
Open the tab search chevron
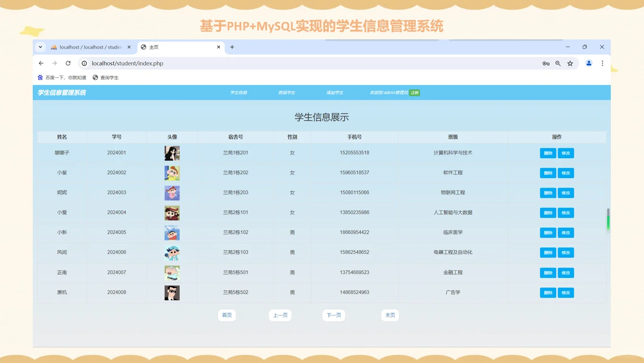(40, 47)
